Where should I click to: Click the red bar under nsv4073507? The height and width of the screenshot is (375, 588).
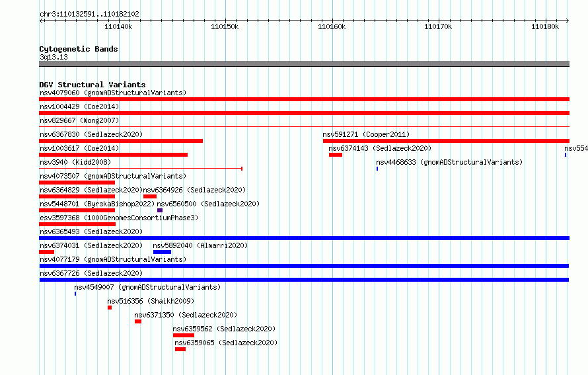tap(77, 183)
